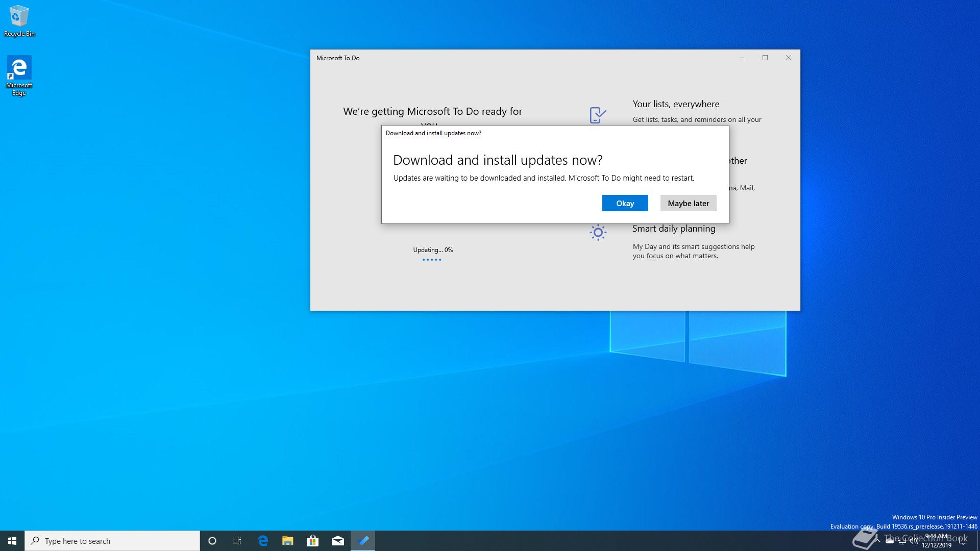Close the Microsoft To Do window
Image resolution: width=980 pixels, height=551 pixels.
[x=789, y=58]
